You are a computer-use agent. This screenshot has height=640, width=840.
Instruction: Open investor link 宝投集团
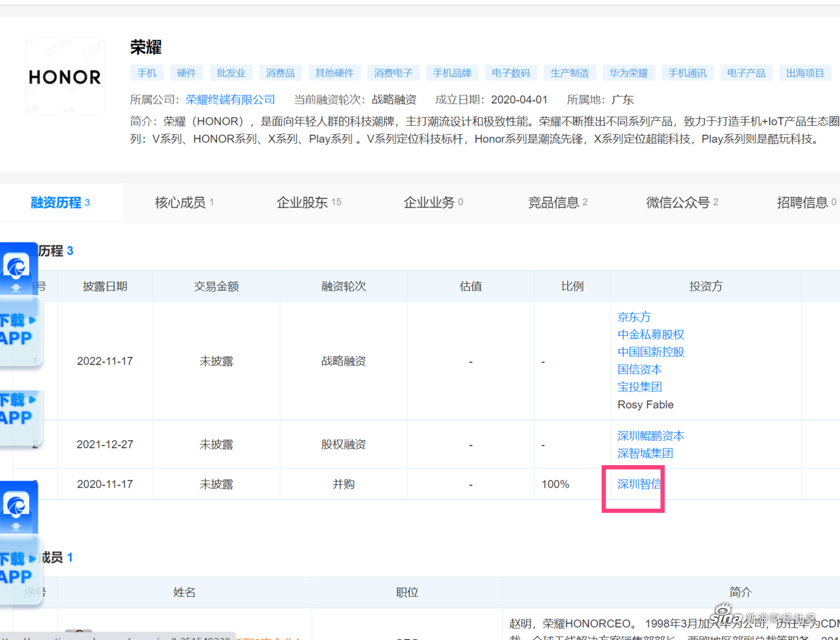click(x=640, y=387)
